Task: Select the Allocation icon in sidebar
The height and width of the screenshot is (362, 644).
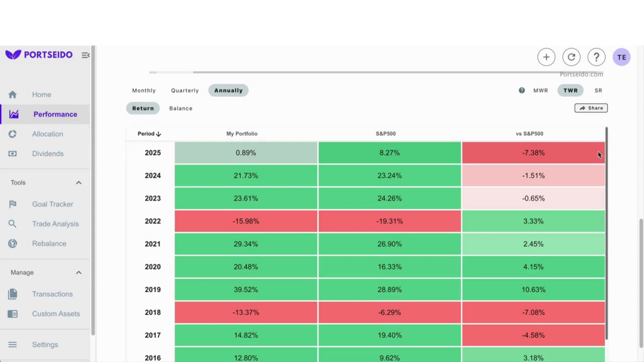Action: [12, 134]
